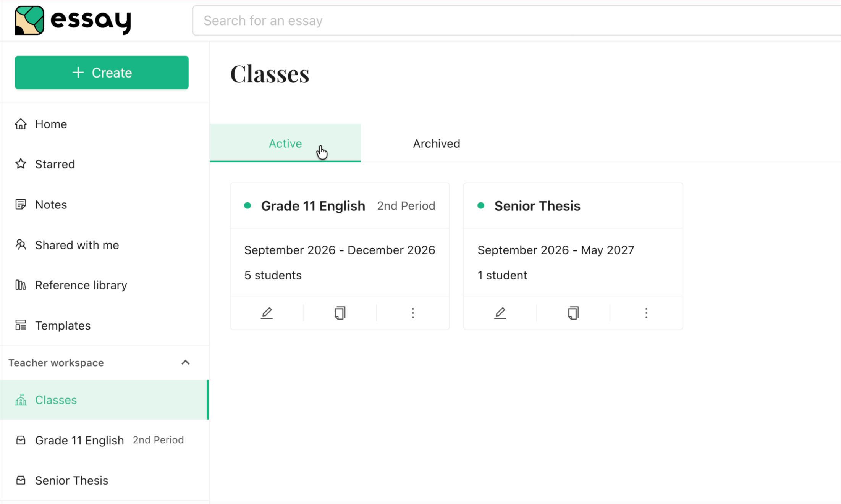Open Shared with me
The width and height of the screenshot is (841, 504).
point(104,245)
